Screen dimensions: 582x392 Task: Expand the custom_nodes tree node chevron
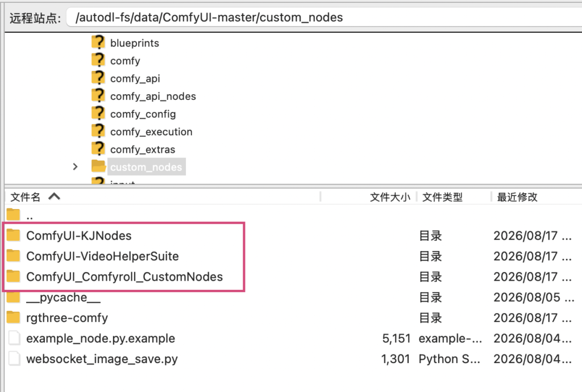75,167
